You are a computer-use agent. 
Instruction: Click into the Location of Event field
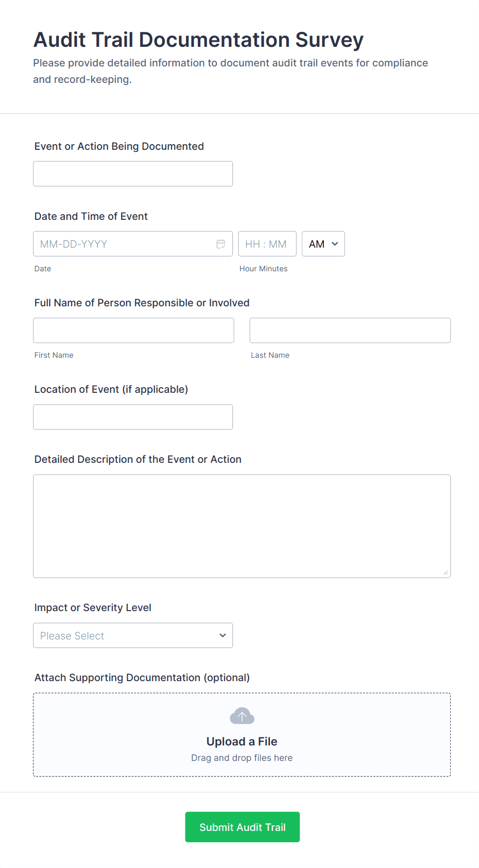click(133, 417)
